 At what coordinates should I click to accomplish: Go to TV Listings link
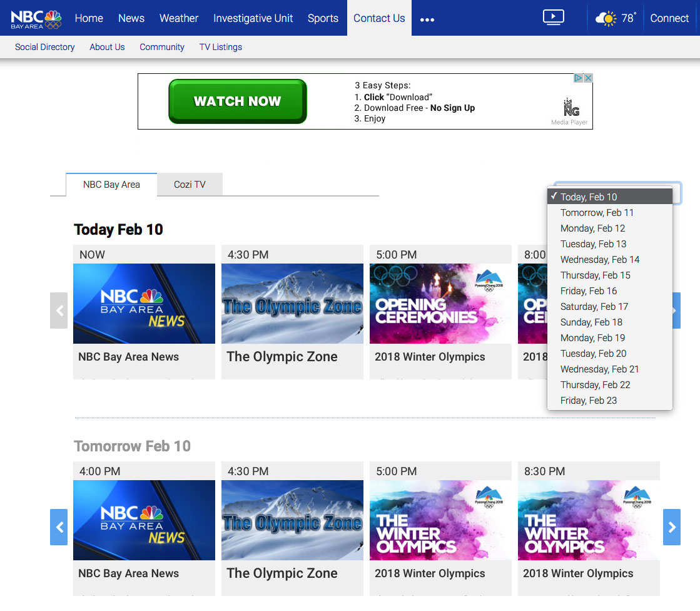click(x=221, y=47)
